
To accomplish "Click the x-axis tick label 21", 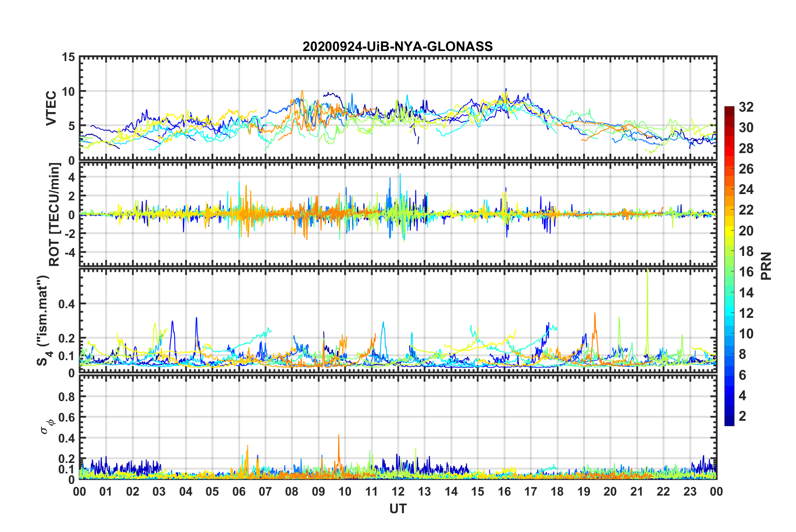I will pyautogui.click(x=637, y=491).
